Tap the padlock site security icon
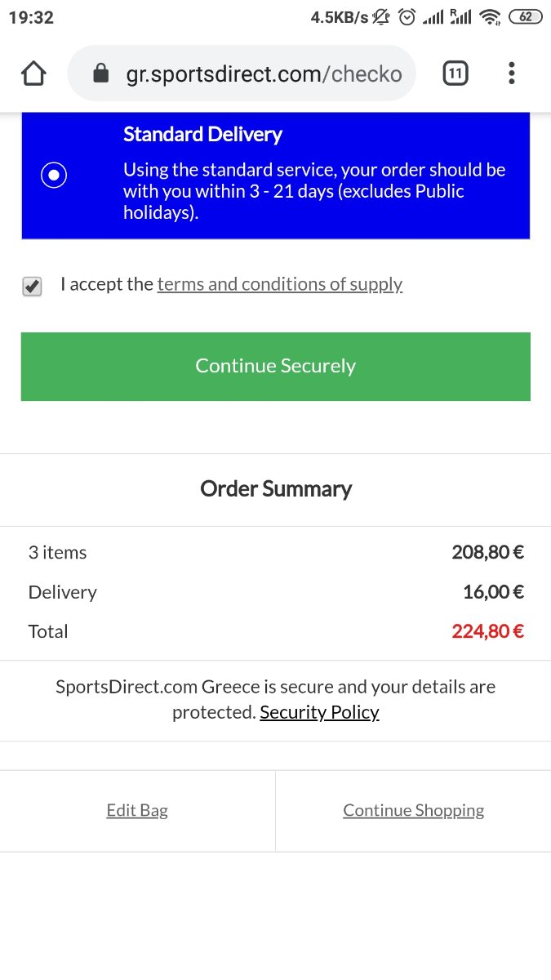Image resolution: width=551 pixels, height=980 pixels. coord(100,74)
